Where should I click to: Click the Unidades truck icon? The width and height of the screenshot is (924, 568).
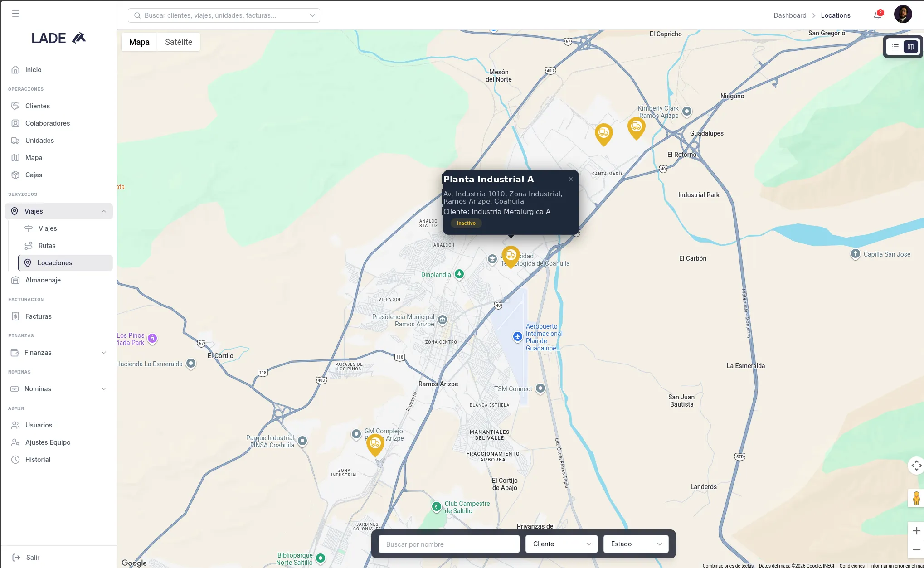click(x=15, y=141)
